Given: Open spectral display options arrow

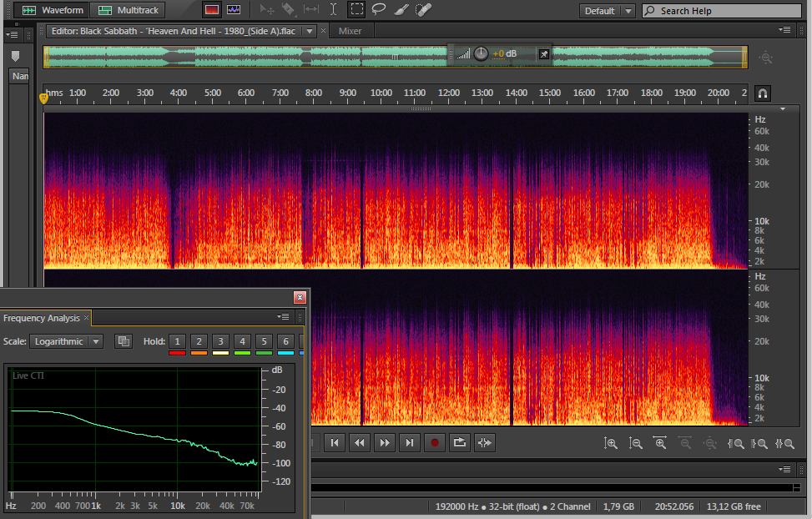Looking at the screenshot, I should (783, 108).
